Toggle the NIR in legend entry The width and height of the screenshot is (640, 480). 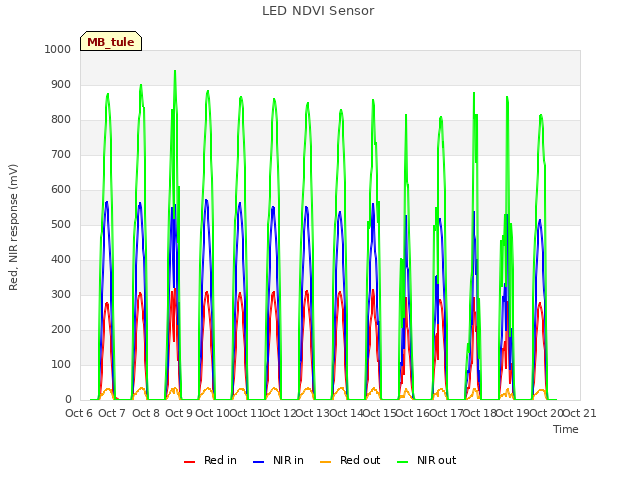click(278, 460)
